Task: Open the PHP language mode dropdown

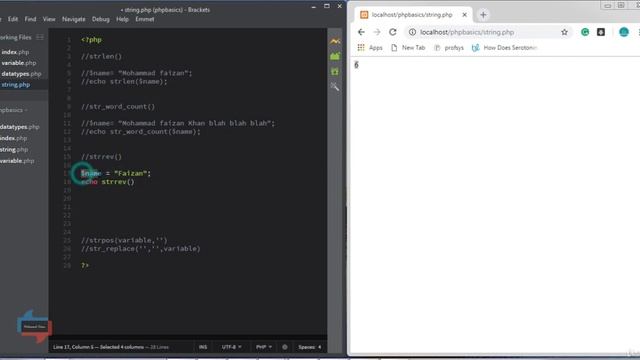Action: 264,347
